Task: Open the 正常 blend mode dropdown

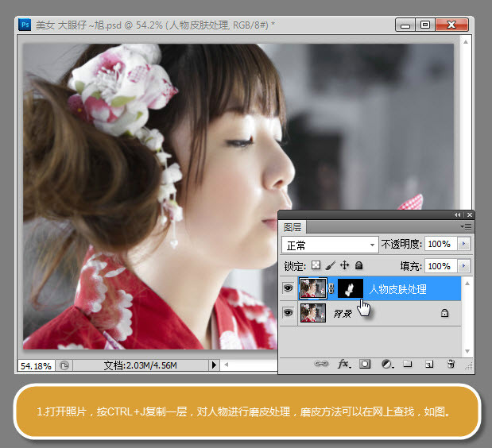Action: [x=330, y=245]
